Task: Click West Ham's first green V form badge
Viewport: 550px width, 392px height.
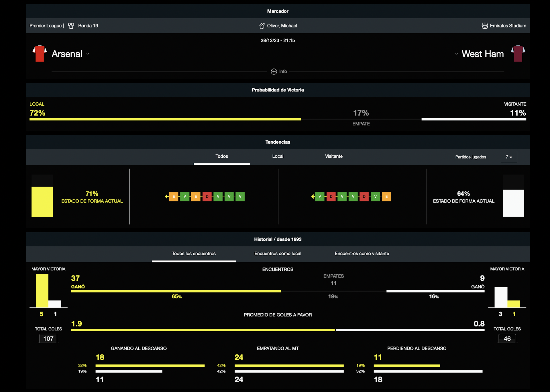Action: click(x=320, y=197)
